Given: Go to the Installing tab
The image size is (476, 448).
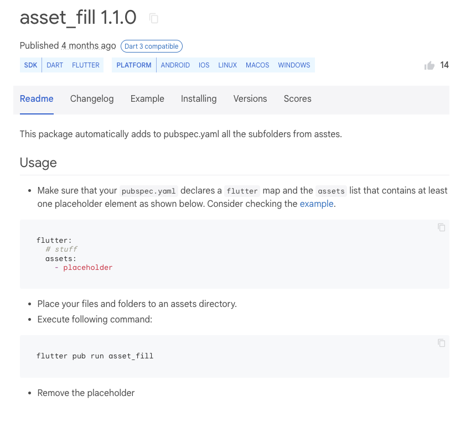Looking at the screenshot, I should [x=199, y=99].
